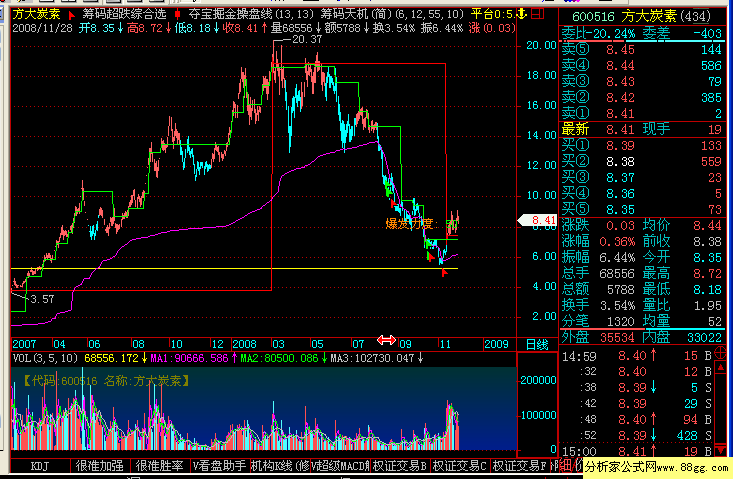Select the 买③ 8.37 bid row

coord(642,178)
